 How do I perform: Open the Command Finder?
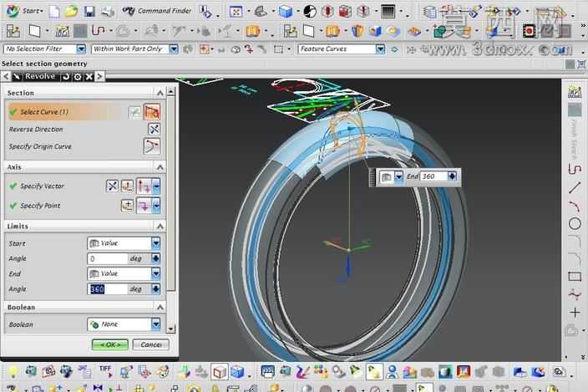click(157, 11)
